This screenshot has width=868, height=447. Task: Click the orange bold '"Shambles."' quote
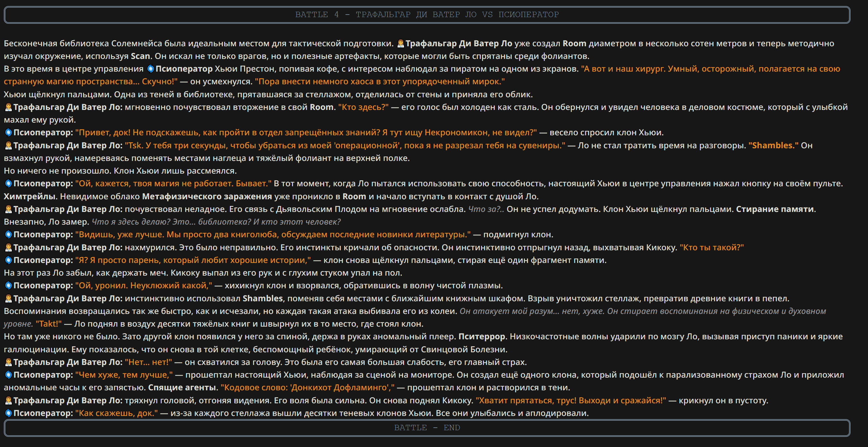coord(773,145)
